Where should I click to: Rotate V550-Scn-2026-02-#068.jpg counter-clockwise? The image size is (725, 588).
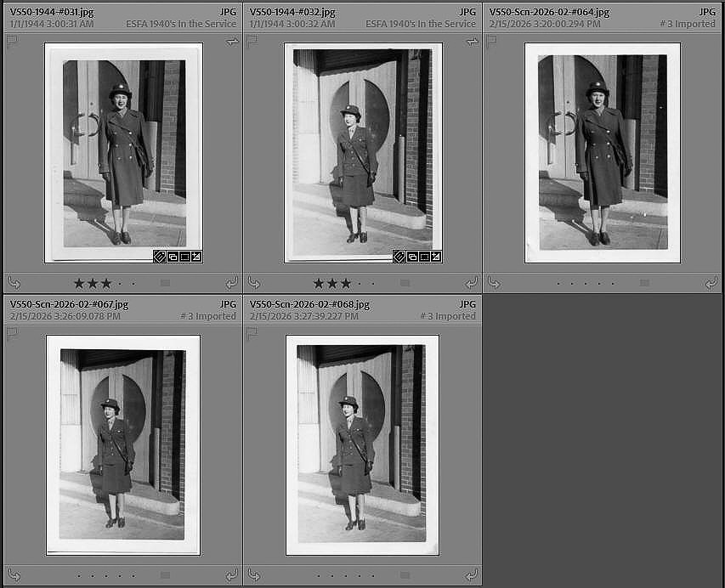[254, 575]
